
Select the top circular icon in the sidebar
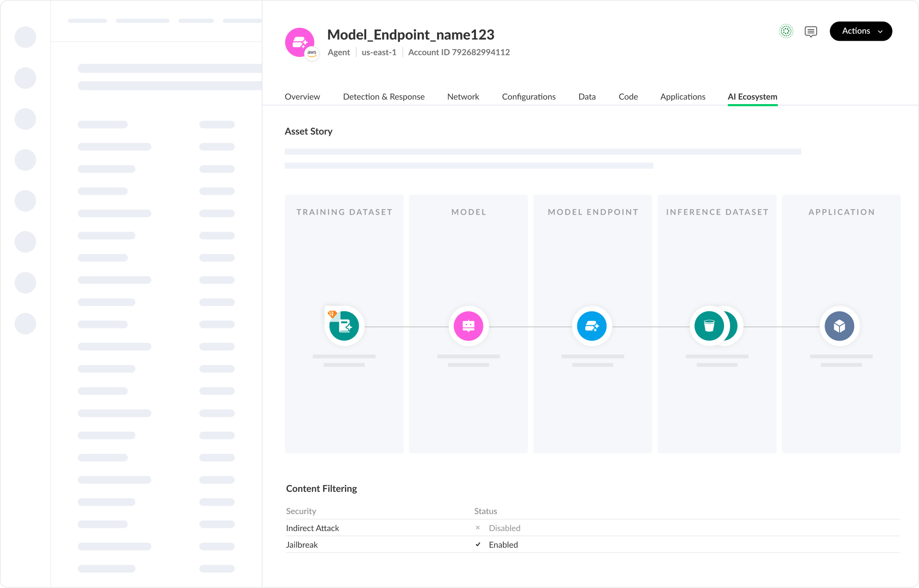(x=25, y=37)
